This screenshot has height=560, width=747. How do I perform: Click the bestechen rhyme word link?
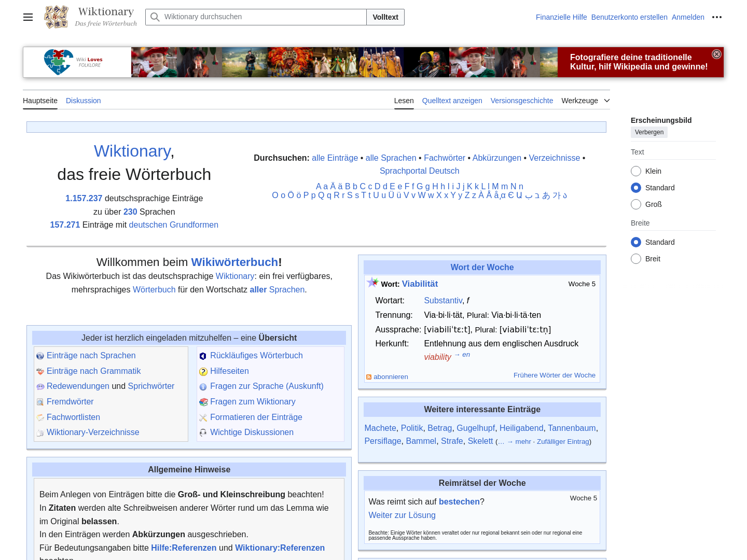[459, 501]
